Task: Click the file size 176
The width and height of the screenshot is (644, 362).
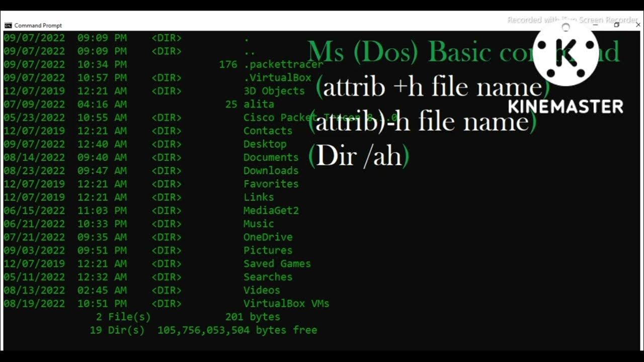Action: 228,64
